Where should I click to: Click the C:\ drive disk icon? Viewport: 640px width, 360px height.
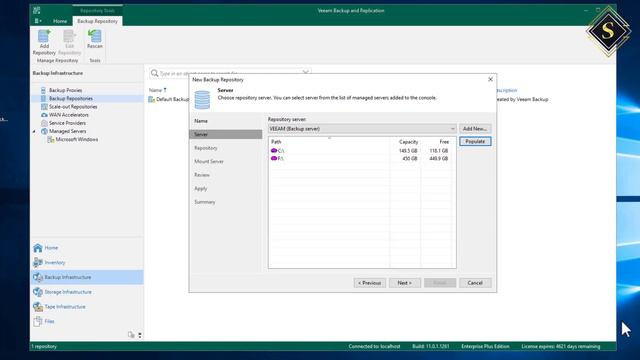click(x=274, y=151)
